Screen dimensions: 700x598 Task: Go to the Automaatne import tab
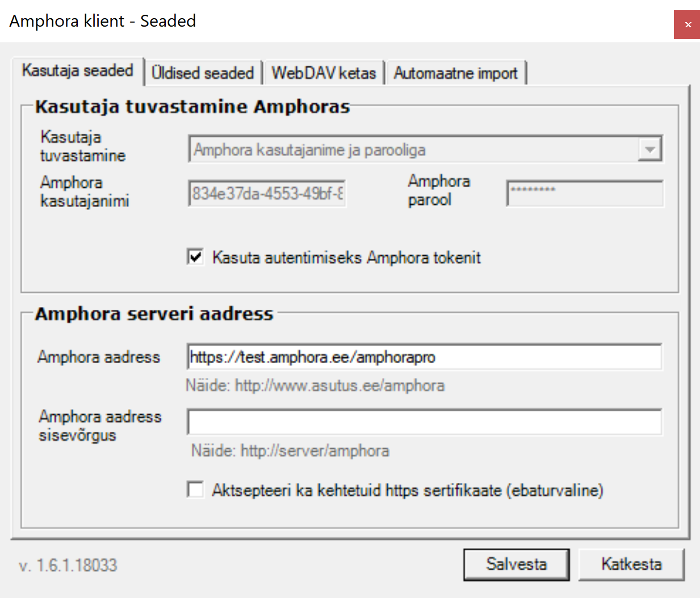456,73
